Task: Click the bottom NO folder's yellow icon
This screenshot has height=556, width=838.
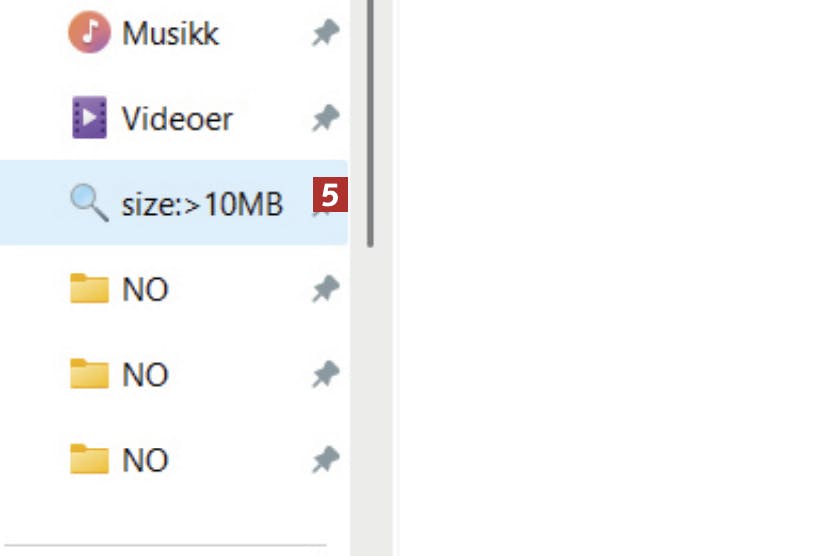Action: (x=89, y=459)
